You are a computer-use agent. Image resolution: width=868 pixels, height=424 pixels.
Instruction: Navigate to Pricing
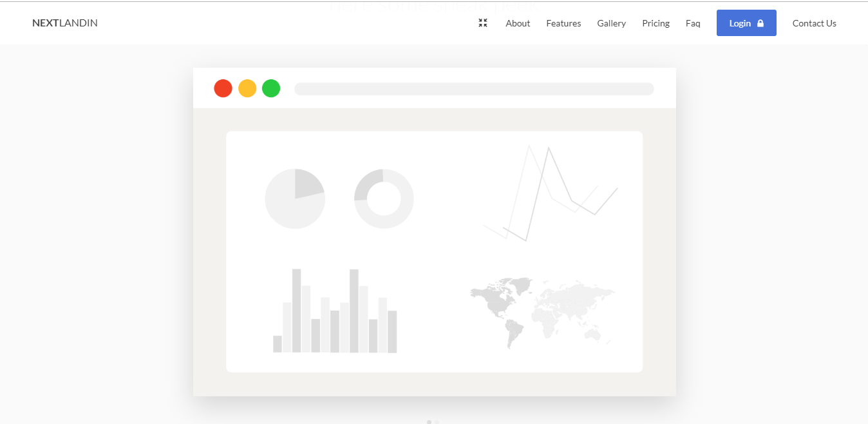tap(656, 23)
